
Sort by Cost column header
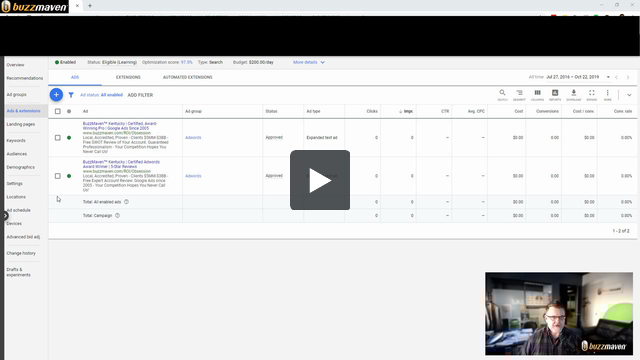(x=519, y=111)
